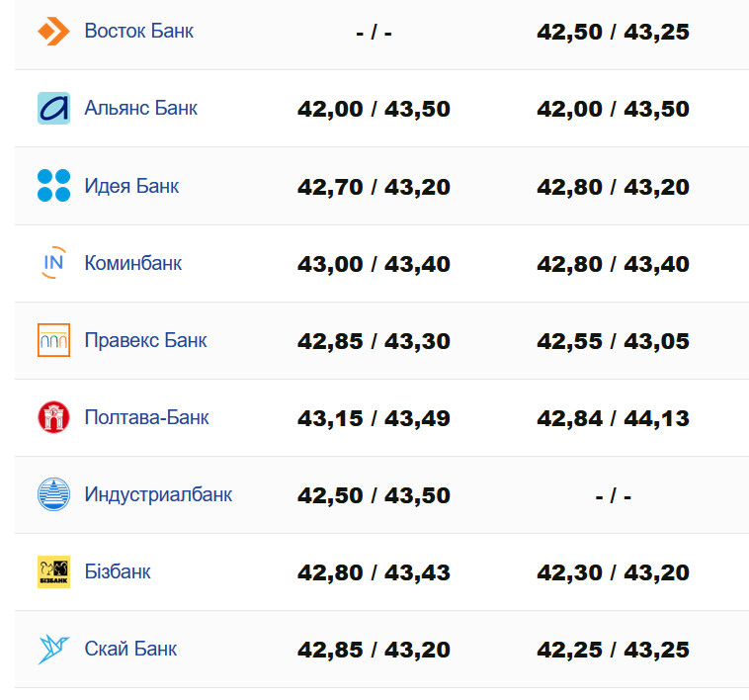The image size is (749, 700).
Task: Click the Коминбанк IN logo
Action: [x=53, y=262]
